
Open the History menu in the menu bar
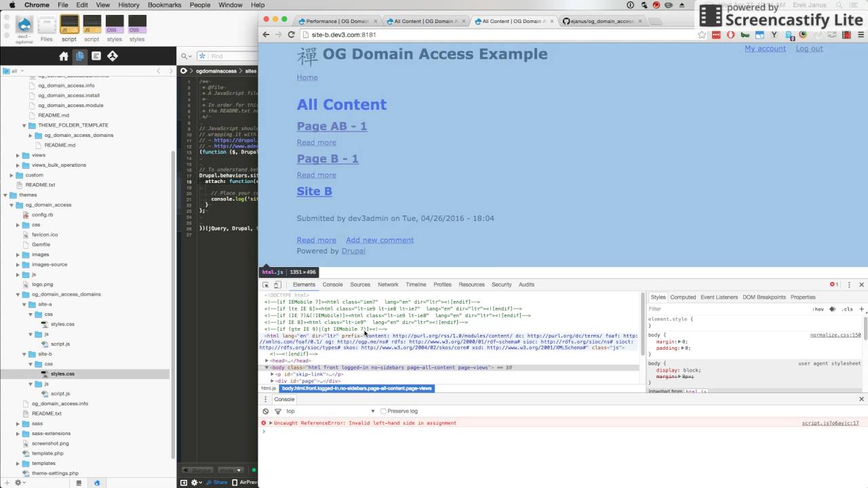[x=129, y=5]
